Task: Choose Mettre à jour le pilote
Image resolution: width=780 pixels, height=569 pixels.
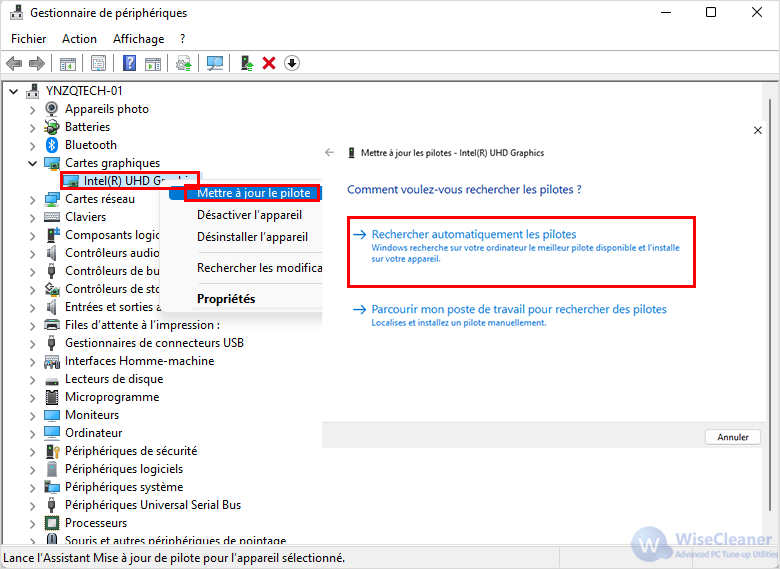Action: point(254,193)
